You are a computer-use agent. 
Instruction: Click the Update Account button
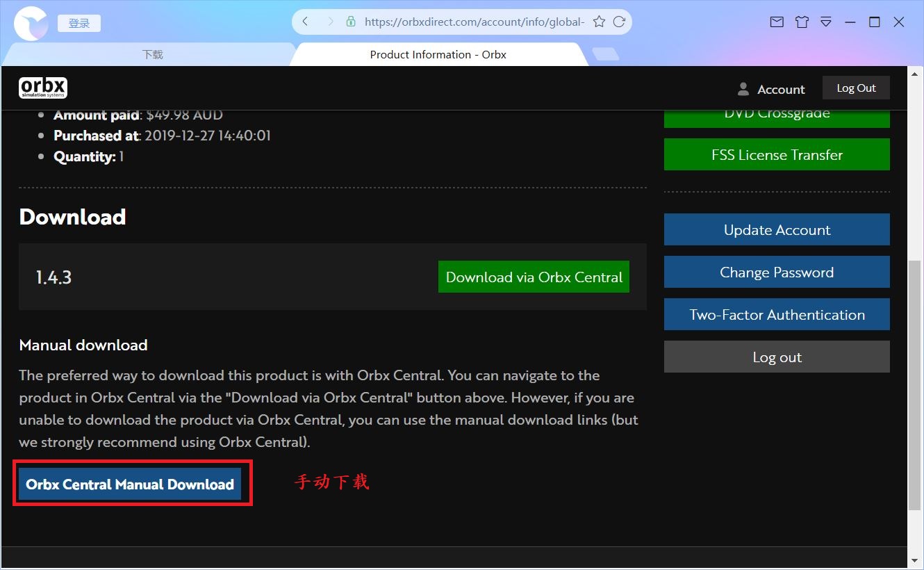[x=777, y=229]
